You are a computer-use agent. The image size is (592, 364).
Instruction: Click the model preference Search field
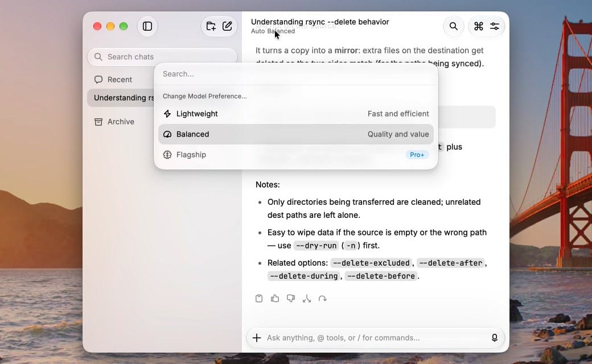296,74
